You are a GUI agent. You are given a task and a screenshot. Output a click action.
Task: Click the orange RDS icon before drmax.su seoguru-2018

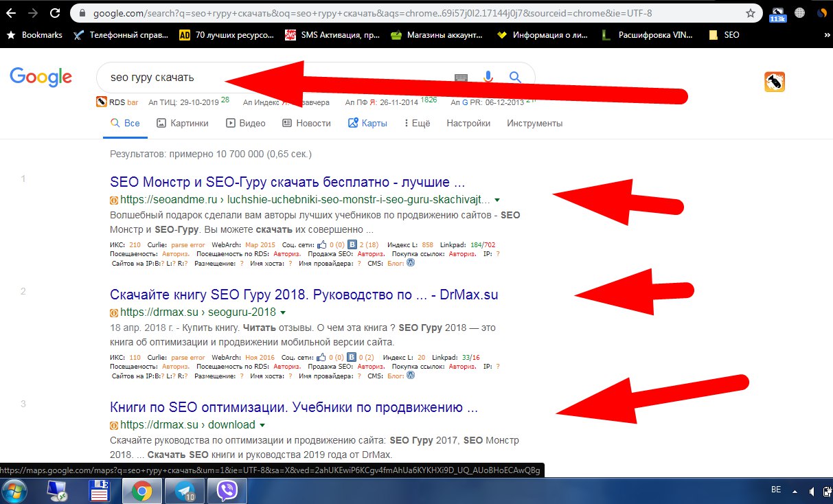[x=114, y=313]
